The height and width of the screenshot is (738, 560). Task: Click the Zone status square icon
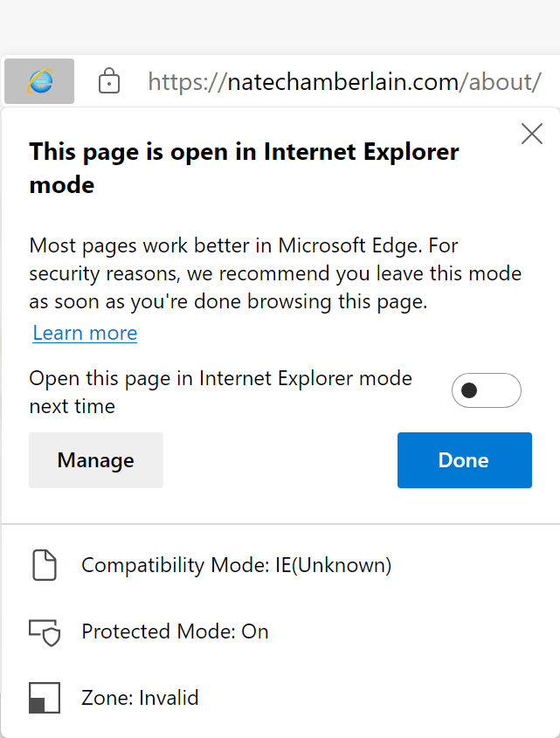[44, 698]
